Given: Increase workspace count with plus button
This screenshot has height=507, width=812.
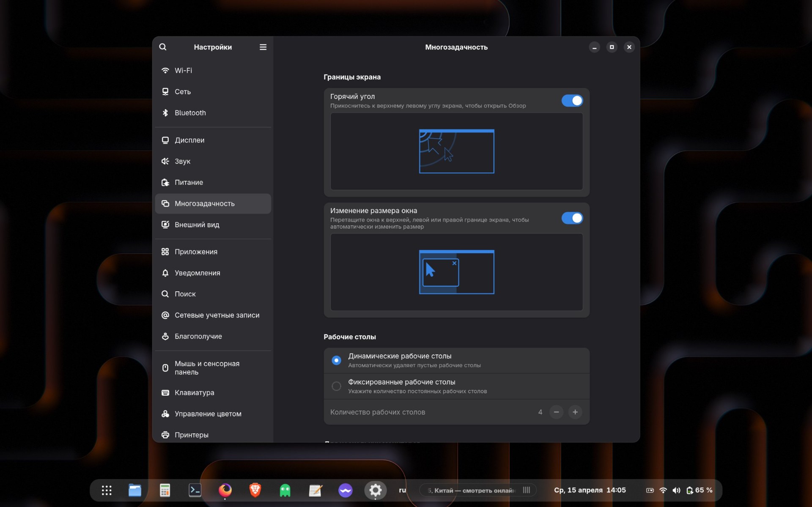Looking at the screenshot, I should [x=575, y=412].
